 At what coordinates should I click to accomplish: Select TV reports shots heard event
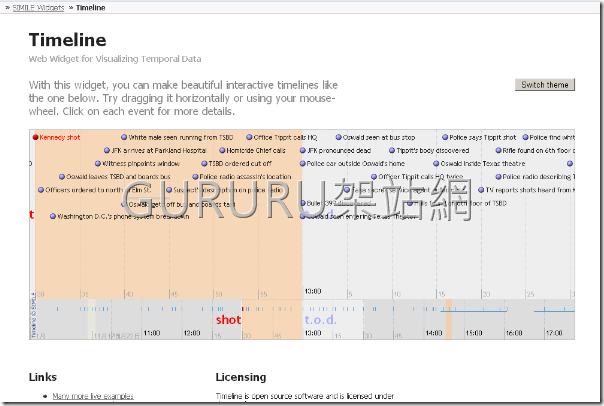(526, 190)
